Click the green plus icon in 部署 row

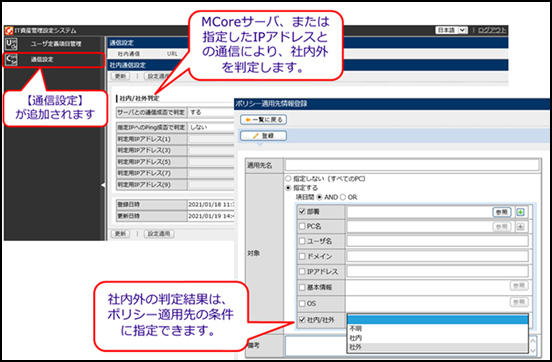pos(520,212)
